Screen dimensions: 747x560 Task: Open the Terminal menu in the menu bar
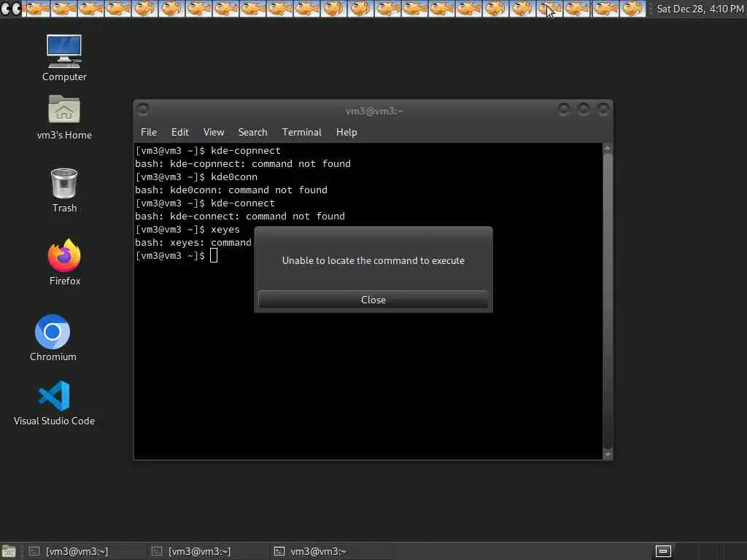pyautogui.click(x=301, y=133)
